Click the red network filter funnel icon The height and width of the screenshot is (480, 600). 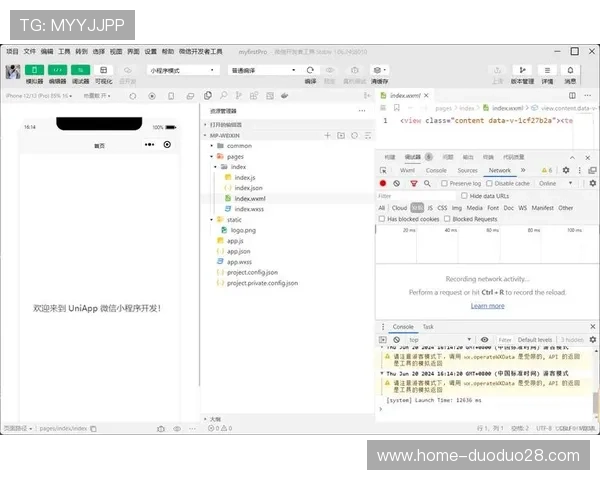[413, 184]
